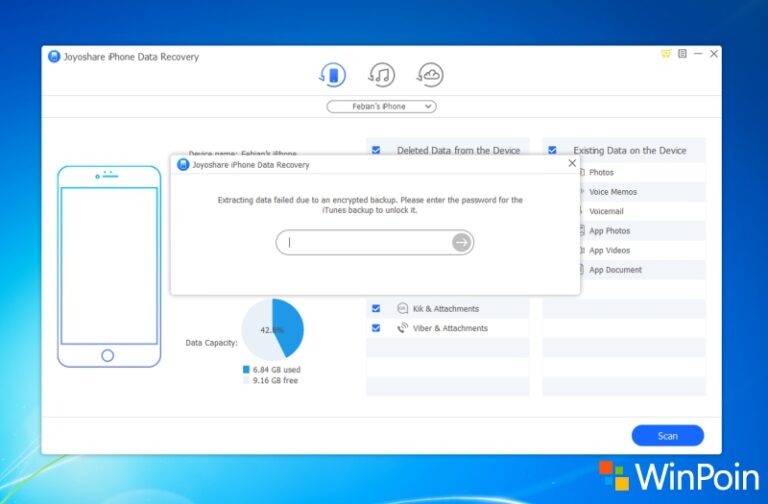Screen dimensions: 768x504
Task: Submit password with the arrow button
Action: click(x=461, y=242)
